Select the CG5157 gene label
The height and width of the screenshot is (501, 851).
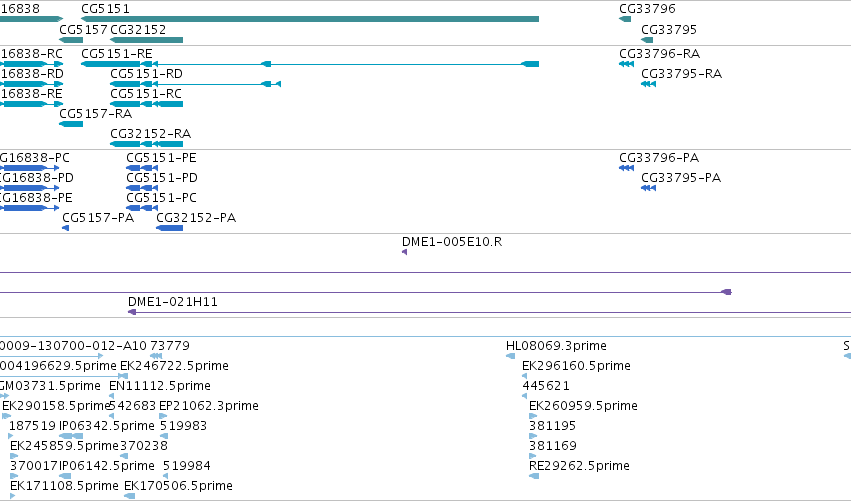(83, 29)
